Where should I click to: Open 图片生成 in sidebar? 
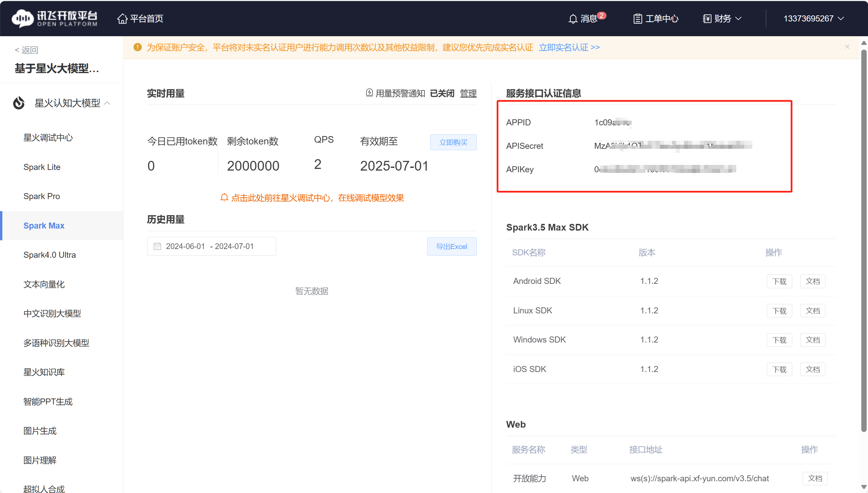(40, 431)
